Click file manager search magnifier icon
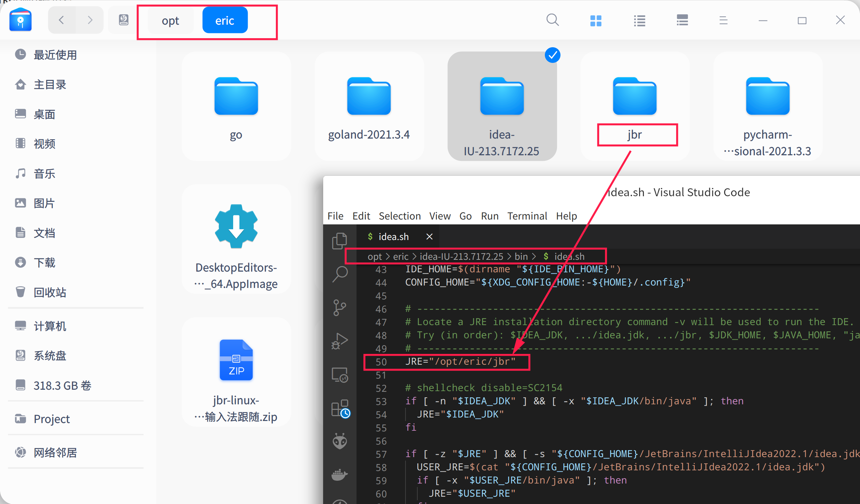The height and width of the screenshot is (504, 860). point(552,20)
